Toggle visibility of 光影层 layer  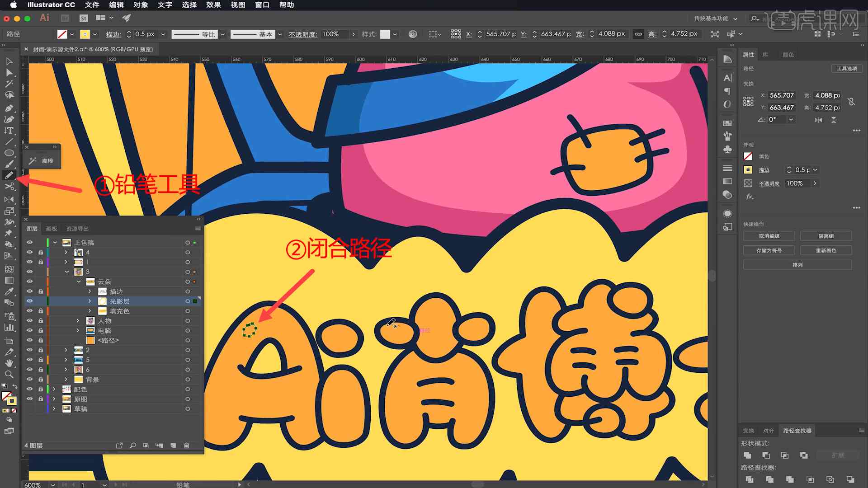point(29,301)
